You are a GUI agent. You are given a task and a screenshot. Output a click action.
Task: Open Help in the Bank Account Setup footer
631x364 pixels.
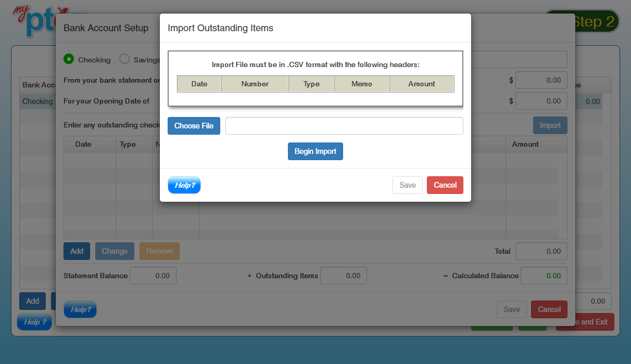(x=80, y=309)
